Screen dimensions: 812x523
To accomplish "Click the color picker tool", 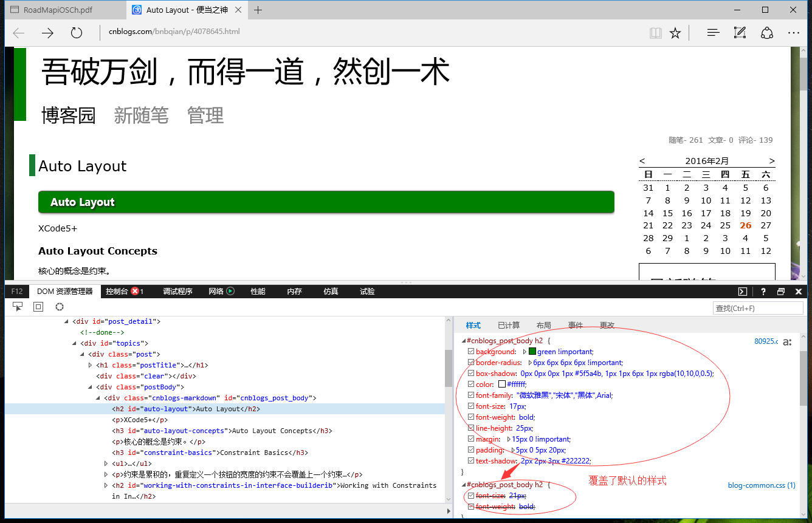I will [60, 307].
